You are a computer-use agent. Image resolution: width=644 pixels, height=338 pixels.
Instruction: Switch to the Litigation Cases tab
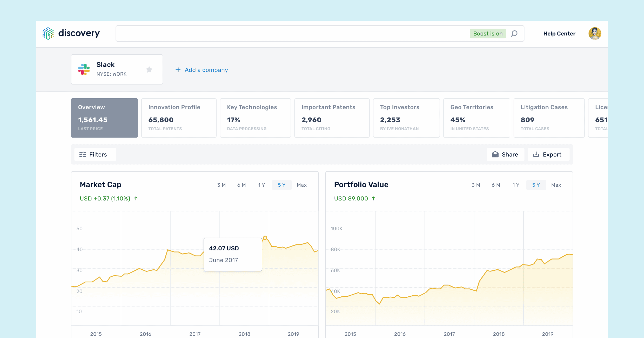[549, 118]
